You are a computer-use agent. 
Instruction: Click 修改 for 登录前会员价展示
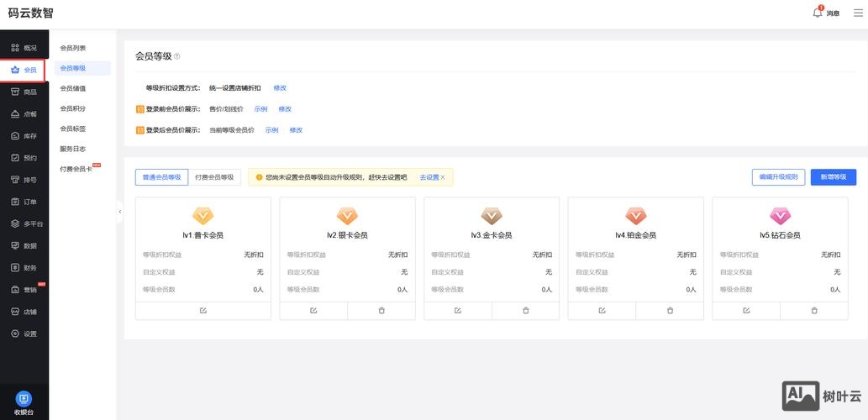tap(285, 109)
